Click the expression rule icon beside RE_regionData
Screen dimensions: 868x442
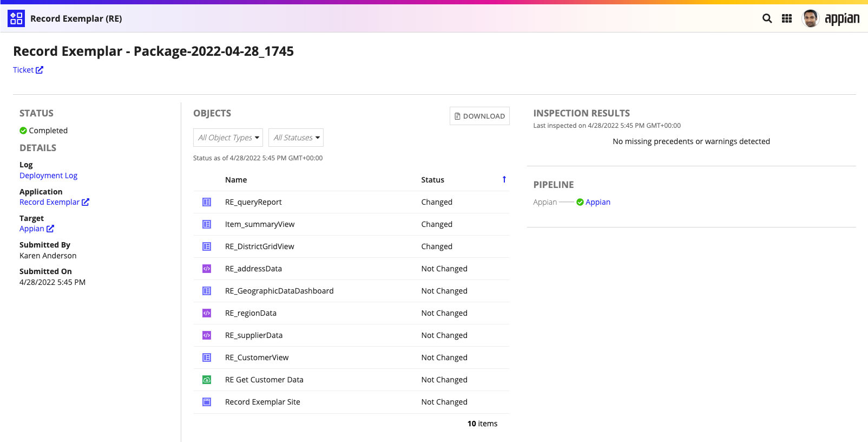pyautogui.click(x=207, y=313)
